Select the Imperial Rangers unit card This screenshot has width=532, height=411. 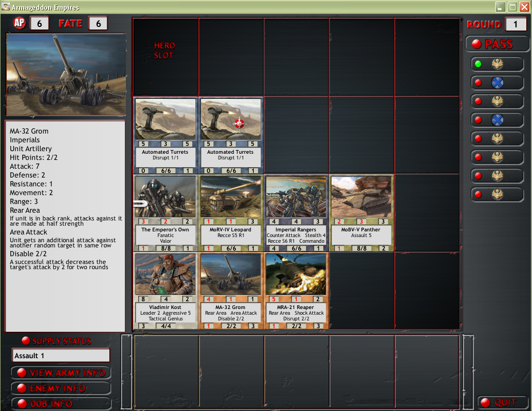[296, 213]
